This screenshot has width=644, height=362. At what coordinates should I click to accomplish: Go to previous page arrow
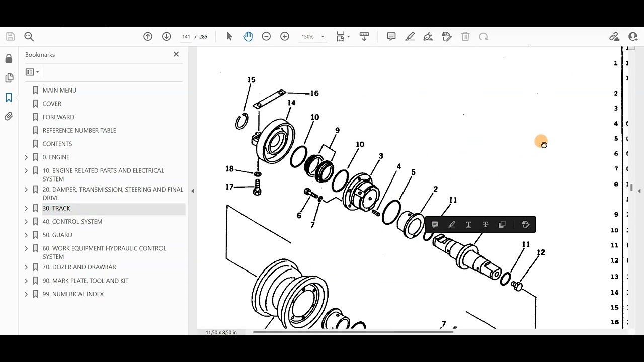(x=148, y=36)
